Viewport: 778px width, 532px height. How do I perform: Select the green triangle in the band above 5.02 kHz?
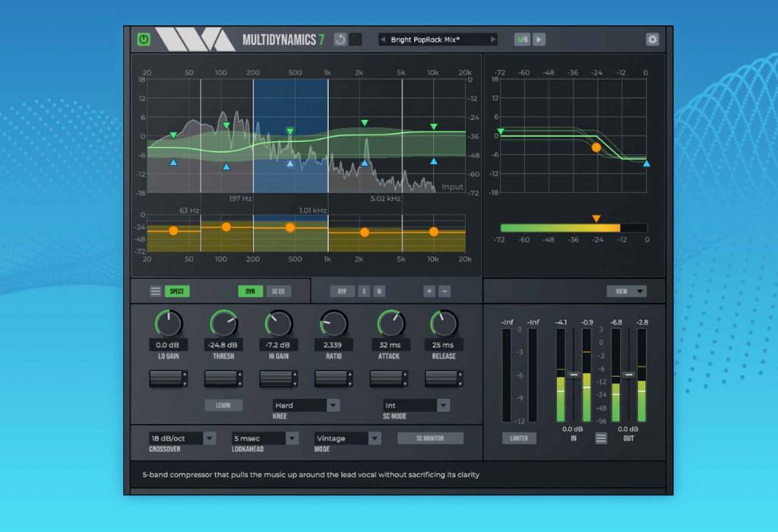pyautogui.click(x=434, y=127)
